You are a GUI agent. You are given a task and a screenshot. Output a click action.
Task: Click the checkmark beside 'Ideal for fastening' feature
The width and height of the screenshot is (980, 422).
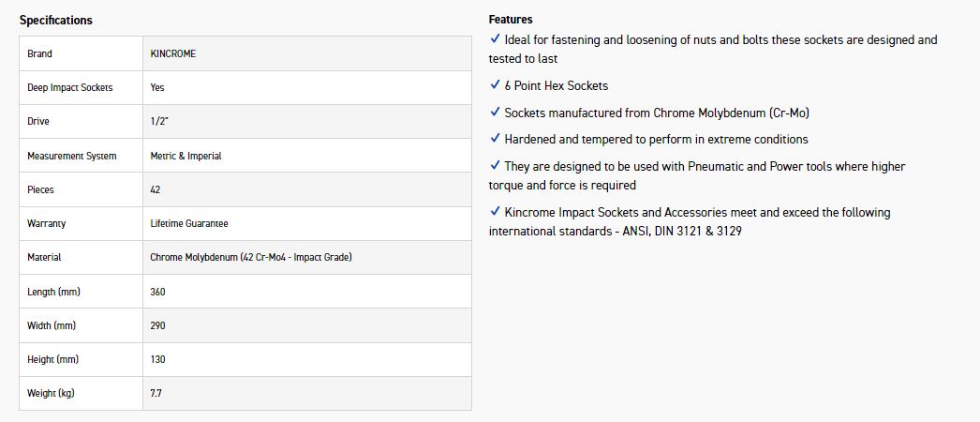click(495, 39)
